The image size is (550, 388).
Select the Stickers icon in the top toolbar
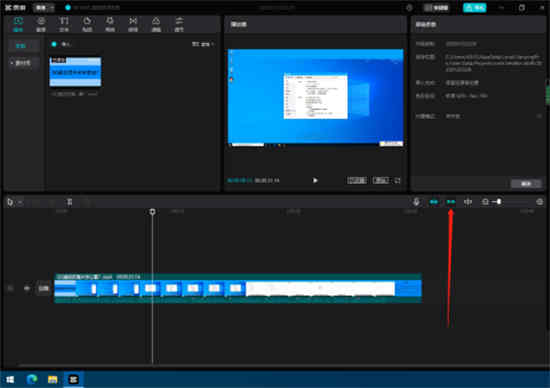coord(87,24)
